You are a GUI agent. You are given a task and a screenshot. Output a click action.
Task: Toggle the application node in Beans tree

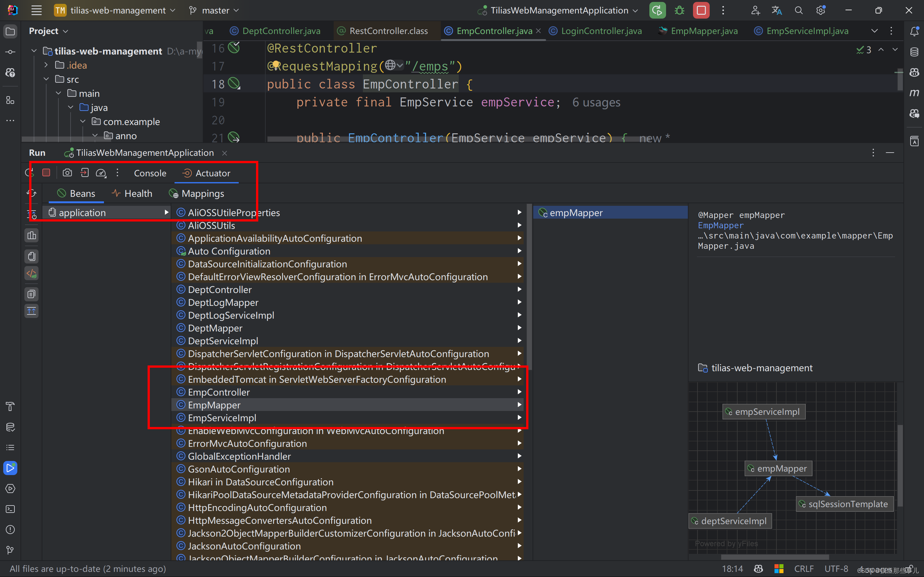pos(166,212)
